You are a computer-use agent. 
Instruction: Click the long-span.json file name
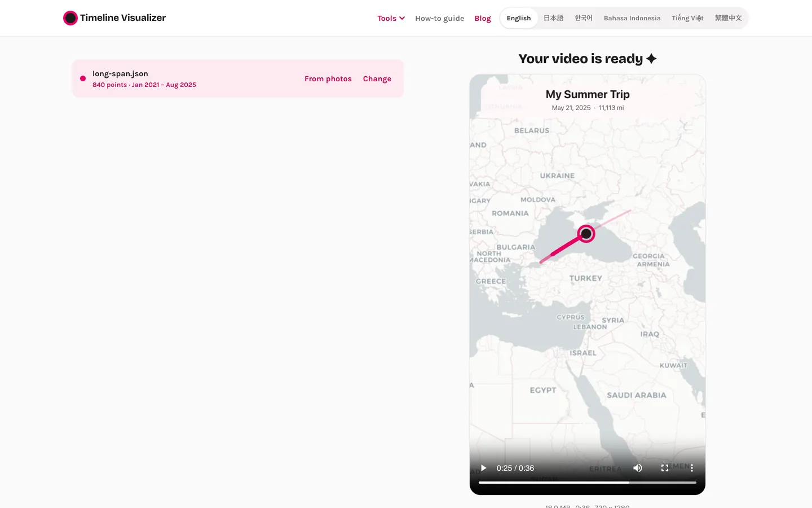click(120, 73)
